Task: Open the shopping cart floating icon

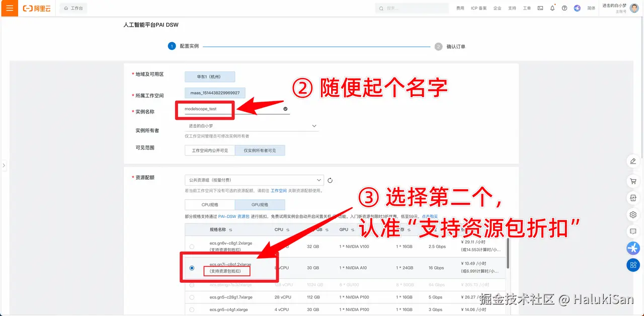Action: [x=633, y=181]
